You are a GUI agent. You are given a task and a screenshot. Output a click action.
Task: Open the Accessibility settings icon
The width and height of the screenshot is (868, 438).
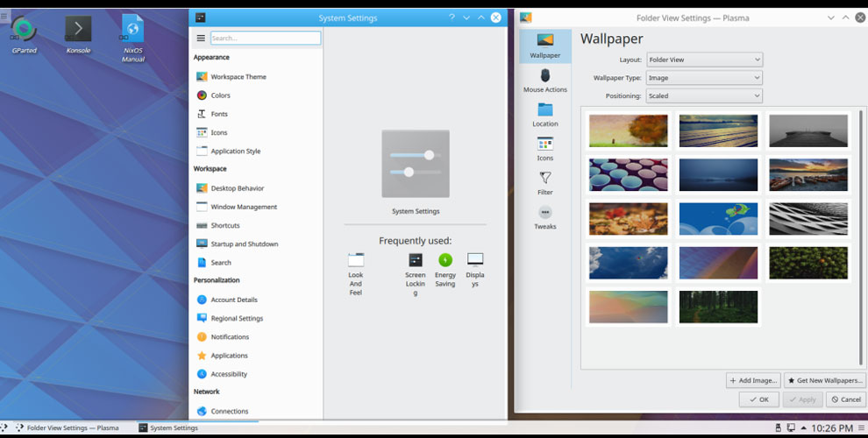(202, 374)
